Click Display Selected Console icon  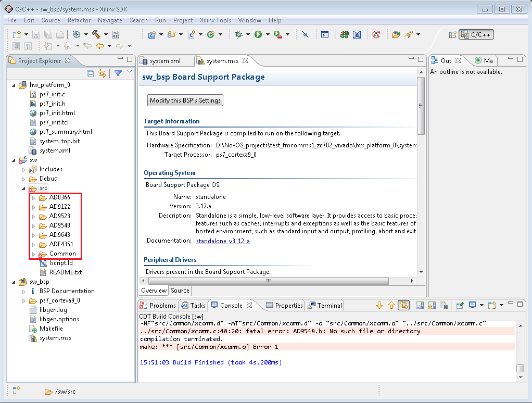tap(472, 305)
